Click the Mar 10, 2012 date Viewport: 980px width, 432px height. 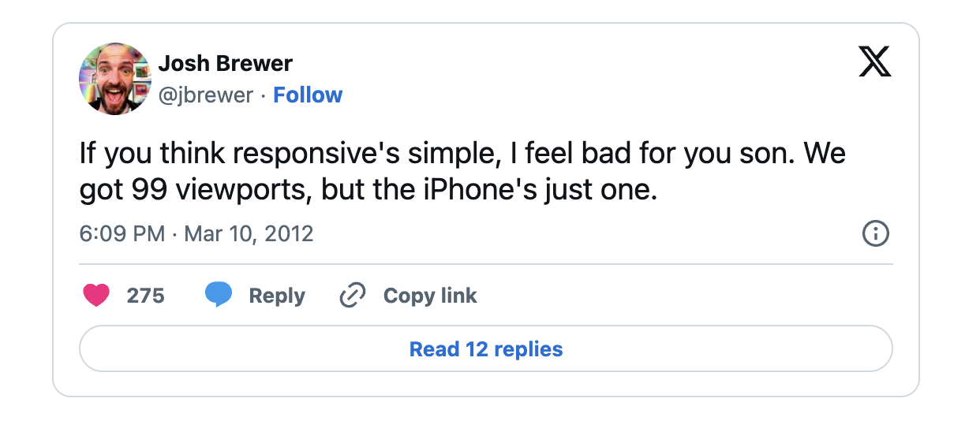(x=249, y=234)
